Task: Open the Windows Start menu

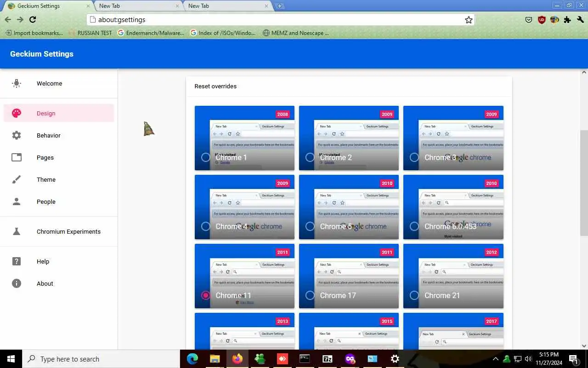Action: click(11, 359)
